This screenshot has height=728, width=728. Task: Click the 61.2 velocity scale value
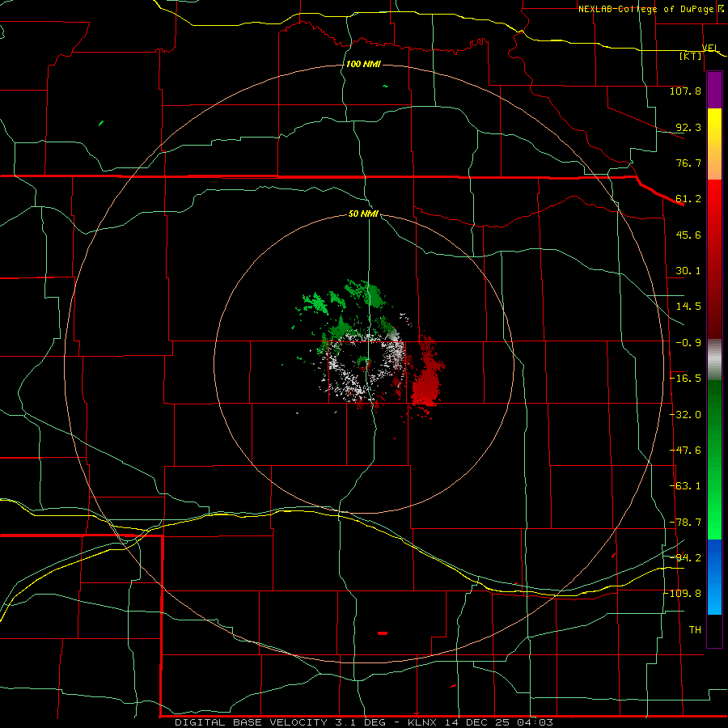688,199
